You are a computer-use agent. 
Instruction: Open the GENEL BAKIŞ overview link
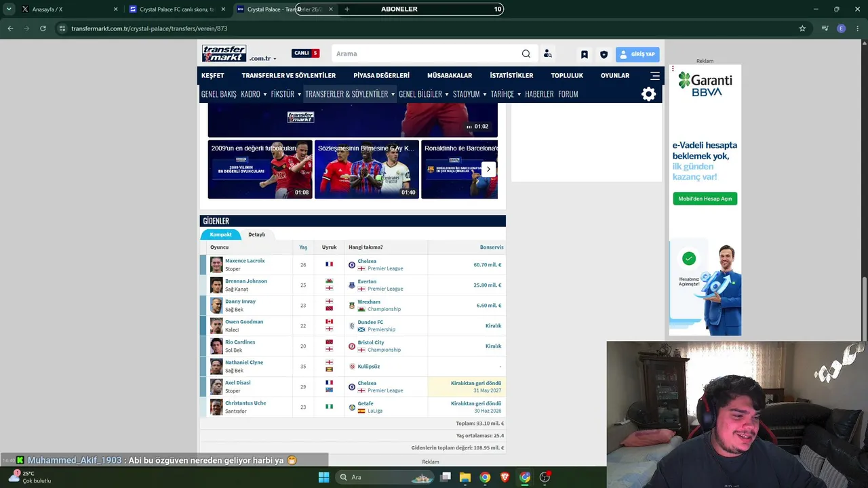pyautogui.click(x=219, y=94)
